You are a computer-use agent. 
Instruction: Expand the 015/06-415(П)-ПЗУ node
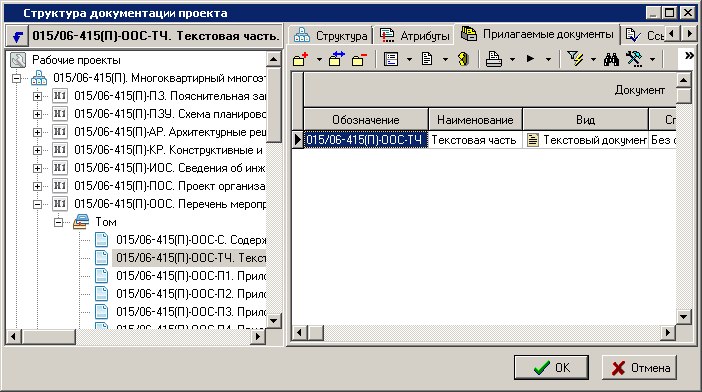[38, 114]
